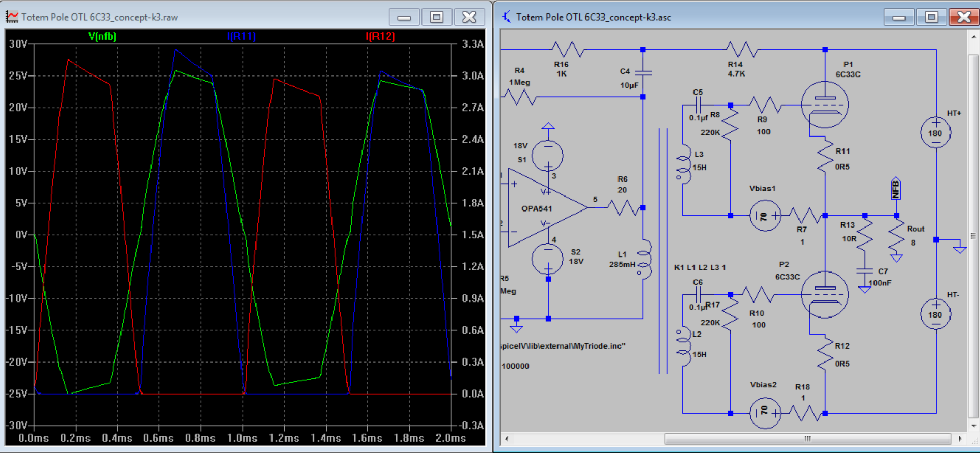The height and width of the screenshot is (453, 980).
Task: Minimize the .raw waveform window
Action: pos(404,17)
